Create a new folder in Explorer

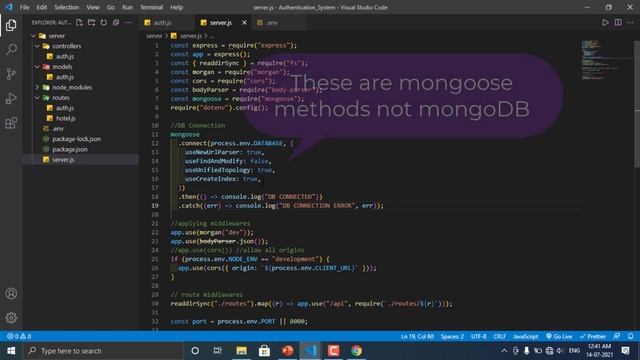click(x=91, y=22)
